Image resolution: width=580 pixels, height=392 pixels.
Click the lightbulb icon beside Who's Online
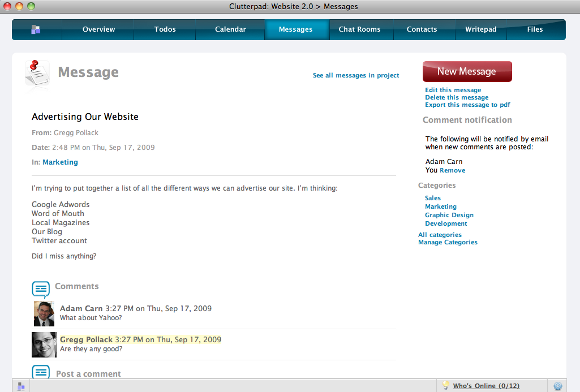(x=446, y=385)
